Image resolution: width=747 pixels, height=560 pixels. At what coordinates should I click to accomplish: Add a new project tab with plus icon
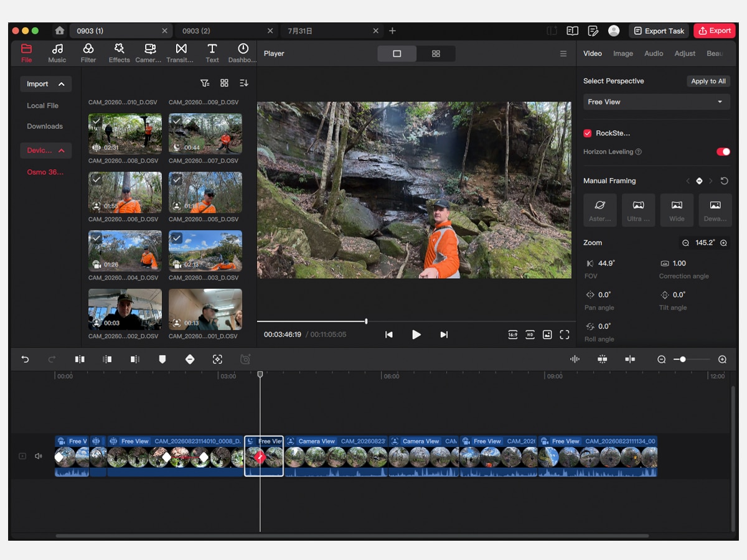tap(392, 30)
